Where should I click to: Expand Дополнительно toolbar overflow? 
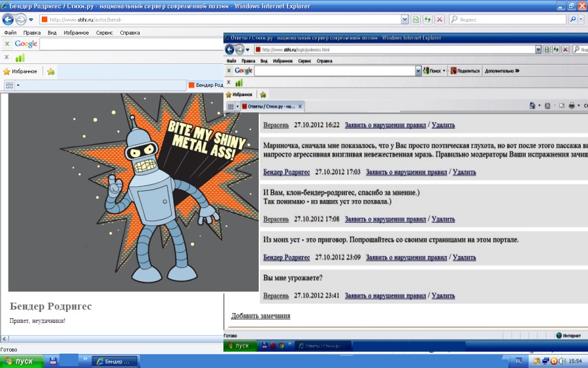pos(502,71)
